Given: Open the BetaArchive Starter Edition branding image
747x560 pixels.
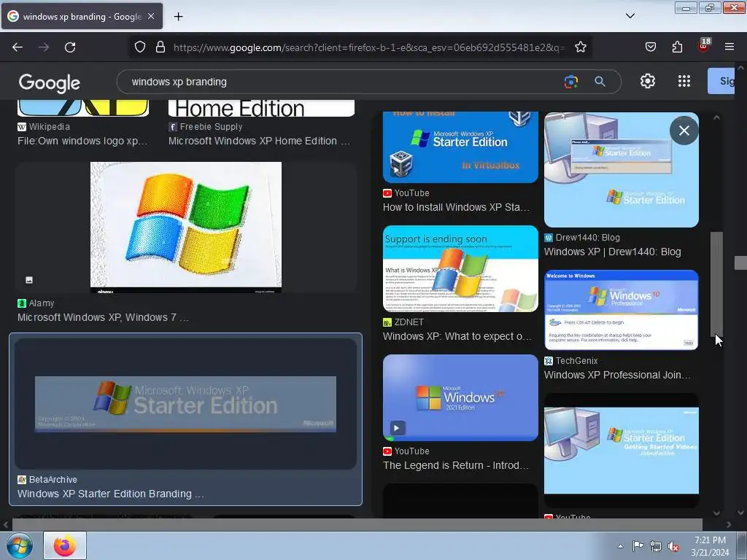Looking at the screenshot, I should (x=186, y=404).
